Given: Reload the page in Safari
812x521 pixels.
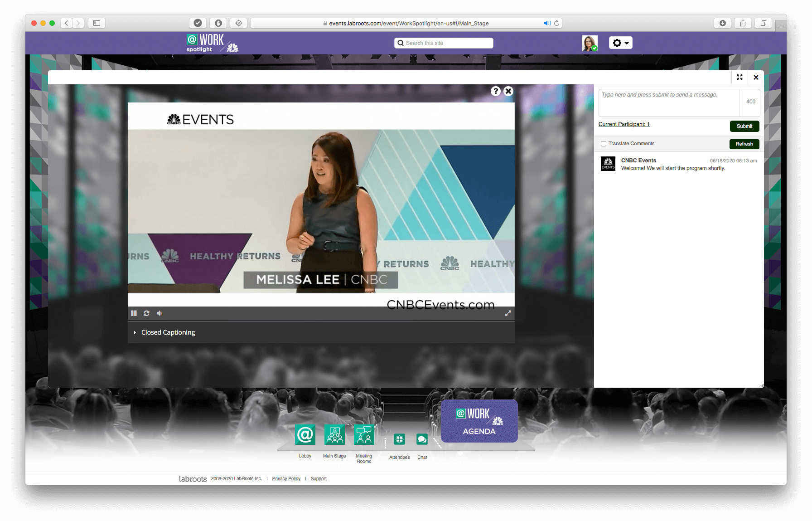Looking at the screenshot, I should click(556, 23).
